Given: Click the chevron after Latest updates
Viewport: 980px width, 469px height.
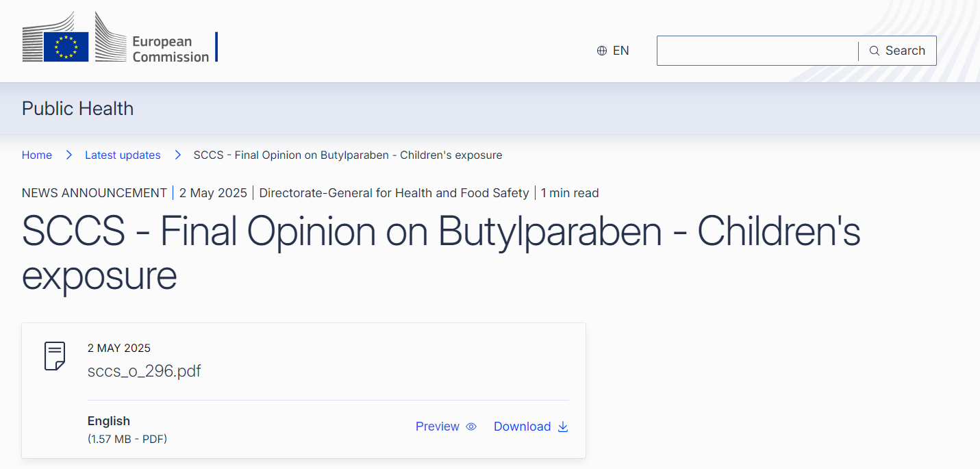Looking at the screenshot, I should (177, 155).
